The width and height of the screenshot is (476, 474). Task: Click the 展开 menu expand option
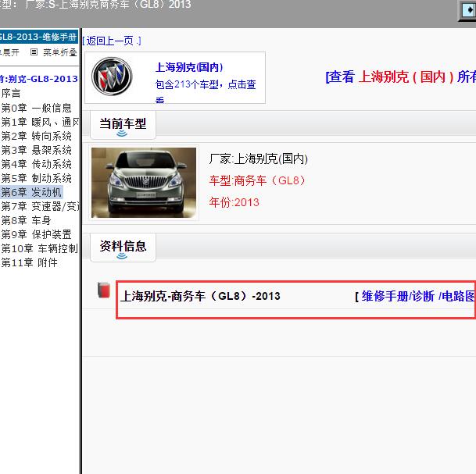pos(9,52)
